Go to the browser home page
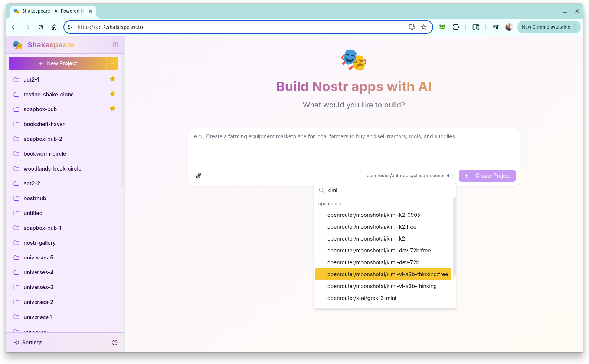Viewport: 589px width, 364px height. coord(54,27)
